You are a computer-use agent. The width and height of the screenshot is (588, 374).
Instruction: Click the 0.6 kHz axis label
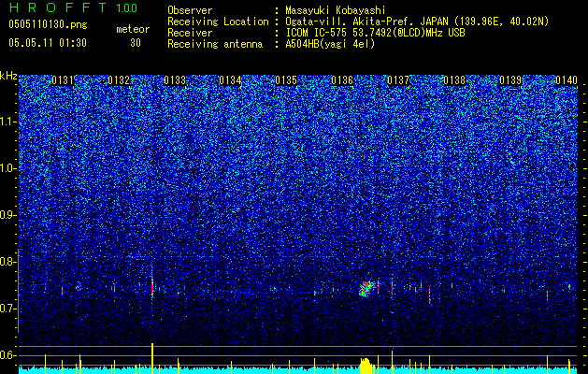point(8,355)
